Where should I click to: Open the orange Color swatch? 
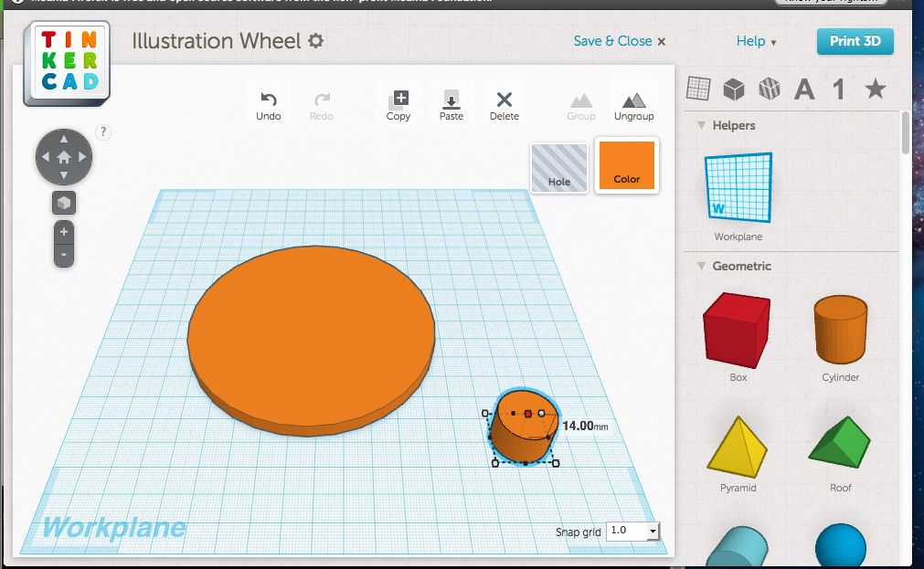[x=626, y=165]
